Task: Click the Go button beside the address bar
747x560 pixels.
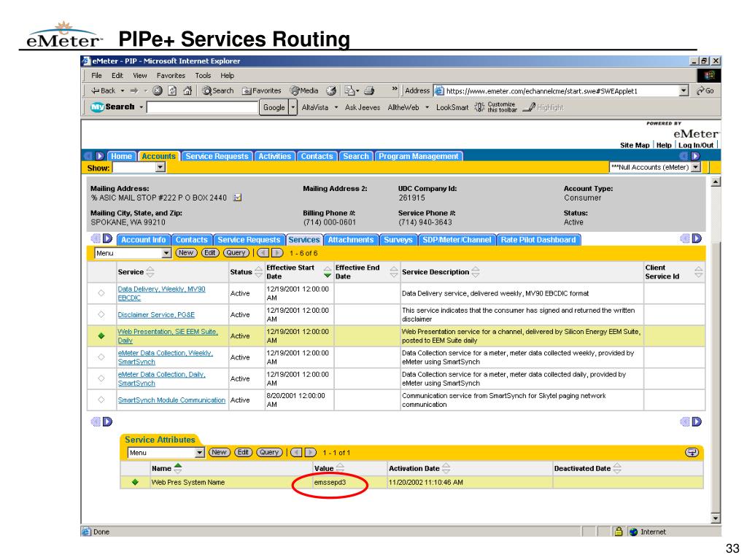Action: (x=705, y=90)
